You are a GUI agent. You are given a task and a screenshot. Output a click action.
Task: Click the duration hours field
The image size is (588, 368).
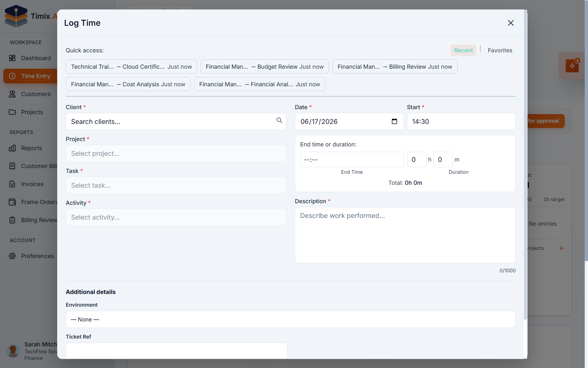click(416, 159)
